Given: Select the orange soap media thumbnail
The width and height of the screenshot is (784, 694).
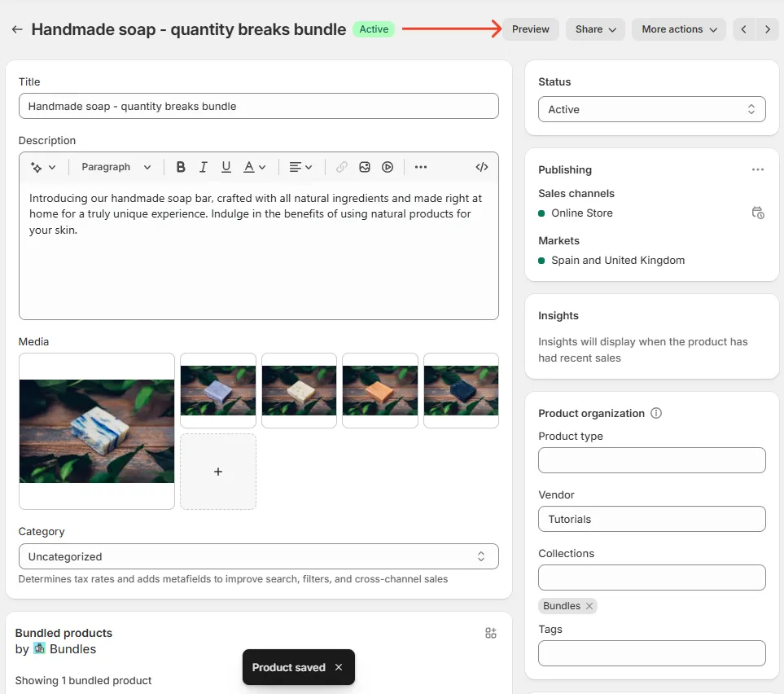Looking at the screenshot, I should point(379,390).
